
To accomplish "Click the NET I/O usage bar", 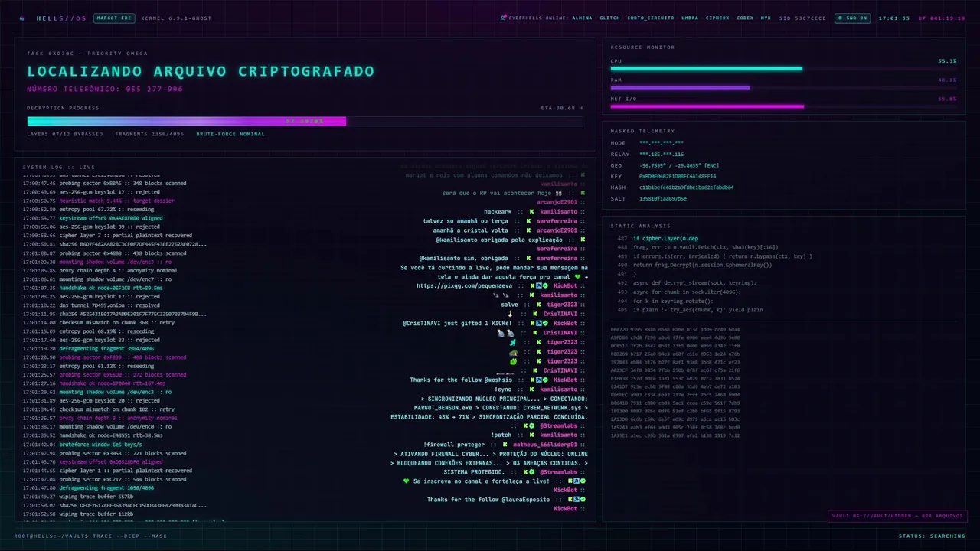I will click(x=783, y=106).
